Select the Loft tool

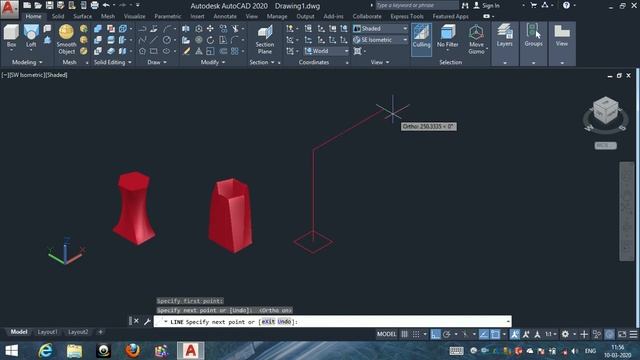31,36
